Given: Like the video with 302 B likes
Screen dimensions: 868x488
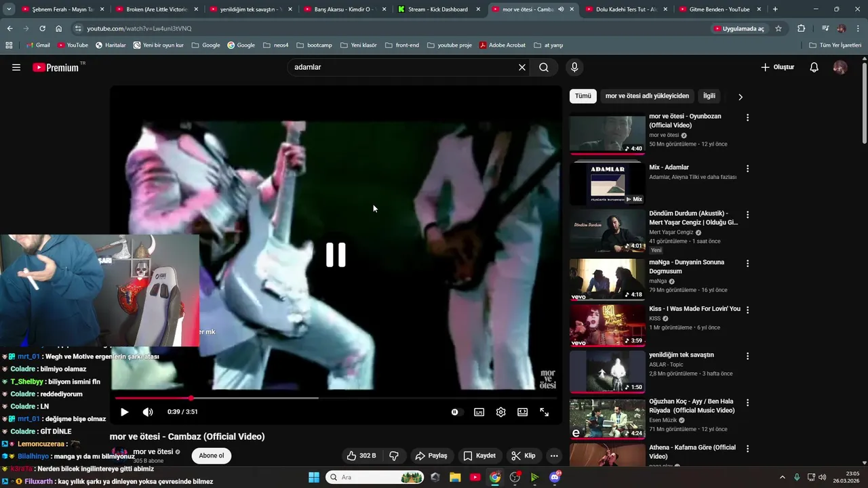Looking at the screenshot, I should pos(361,455).
